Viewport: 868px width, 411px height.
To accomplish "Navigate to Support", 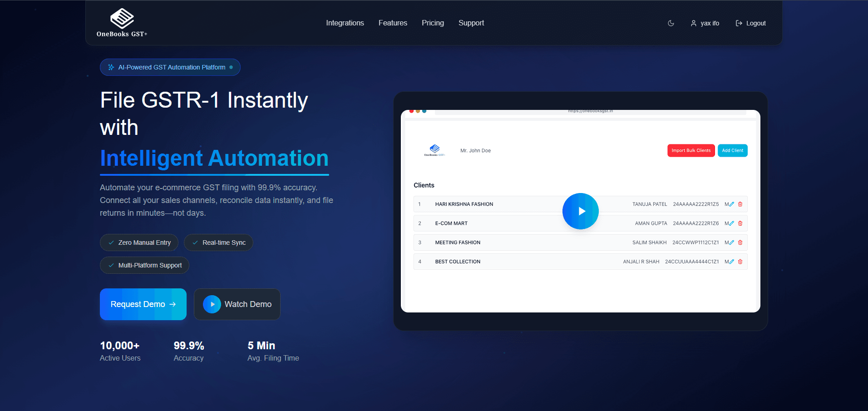I will click(x=471, y=23).
